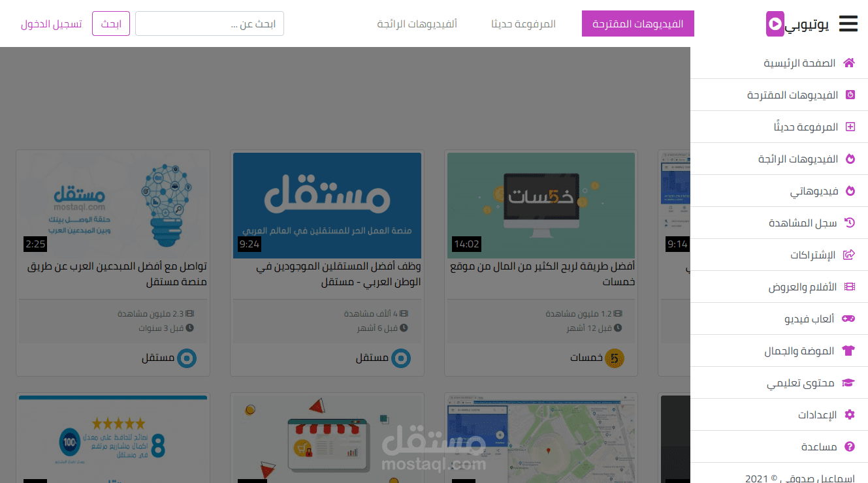Click the خمسات channel name
This screenshot has height=483, width=868.
pyautogui.click(x=586, y=358)
